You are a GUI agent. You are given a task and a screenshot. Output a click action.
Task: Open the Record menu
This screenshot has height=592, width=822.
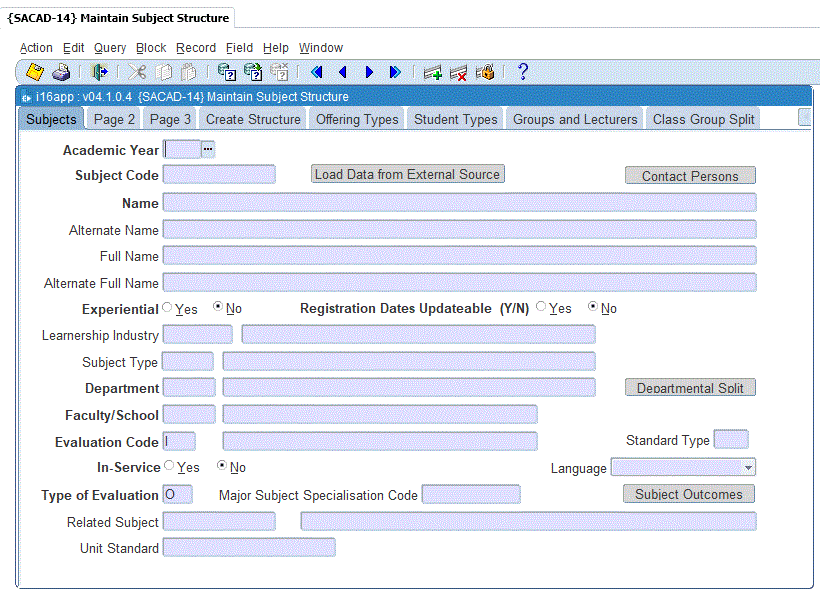(196, 48)
